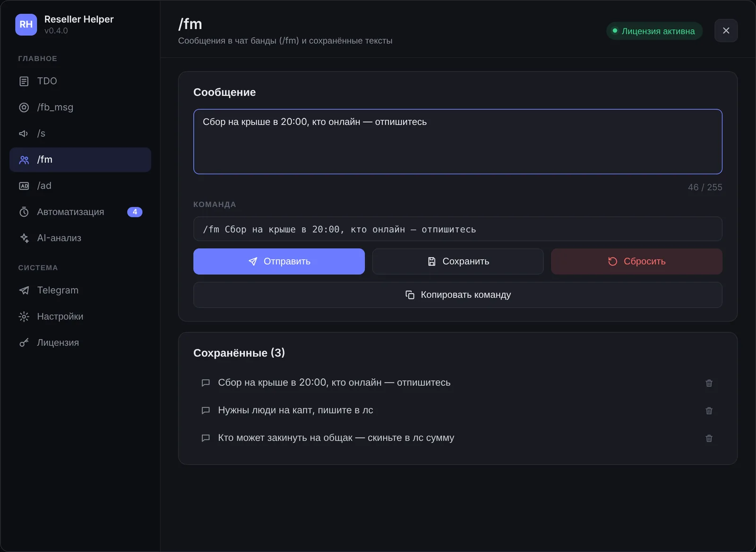Delete saved message 'Кто может закинуть на общак'
The height and width of the screenshot is (552, 756).
point(709,438)
